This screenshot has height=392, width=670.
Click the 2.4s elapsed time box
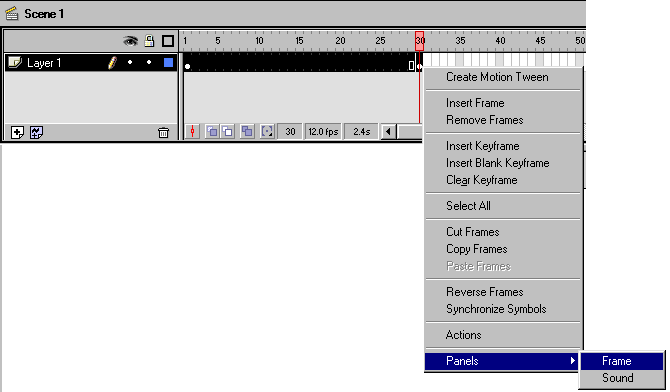pyautogui.click(x=361, y=132)
